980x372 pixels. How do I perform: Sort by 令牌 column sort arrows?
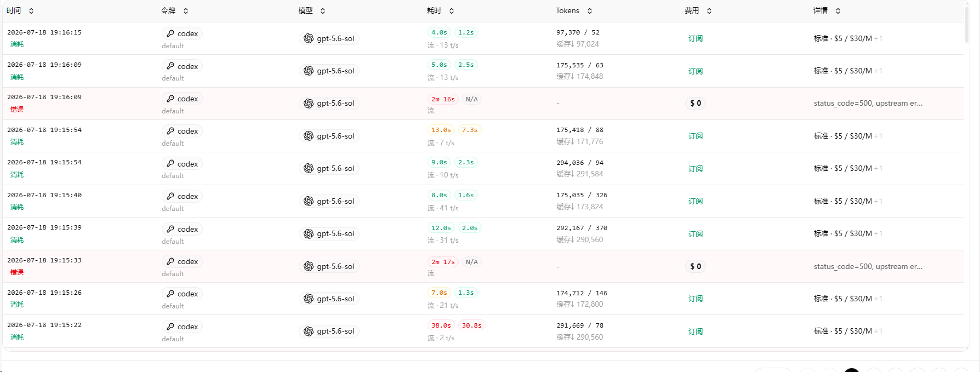coord(186,11)
